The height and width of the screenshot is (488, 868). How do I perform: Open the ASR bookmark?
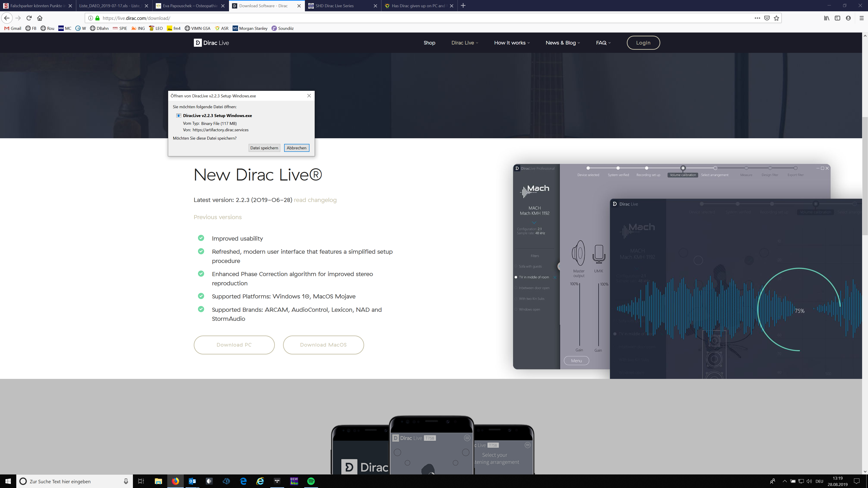pos(222,28)
